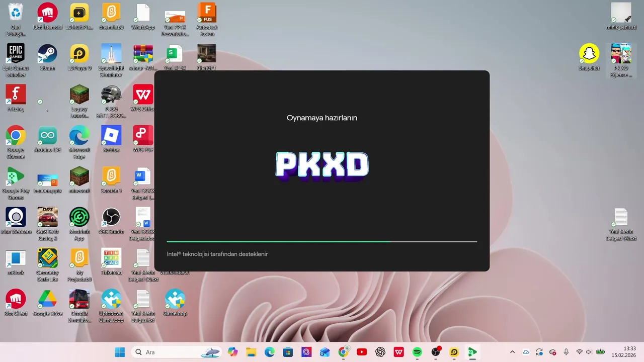The image size is (644, 362).
Task: Open Spaceflight Simulator desktop icon
Action: coord(111,60)
